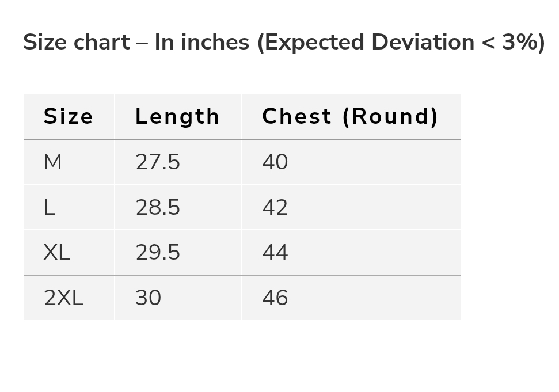Select the Length column header
Viewport: 559px width, 392px height.
coord(177,117)
